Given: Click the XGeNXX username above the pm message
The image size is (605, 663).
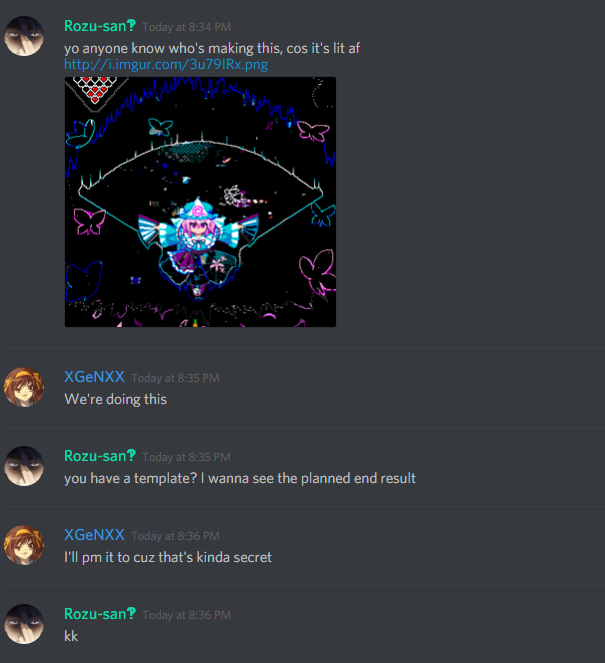Looking at the screenshot, I should click(94, 535).
